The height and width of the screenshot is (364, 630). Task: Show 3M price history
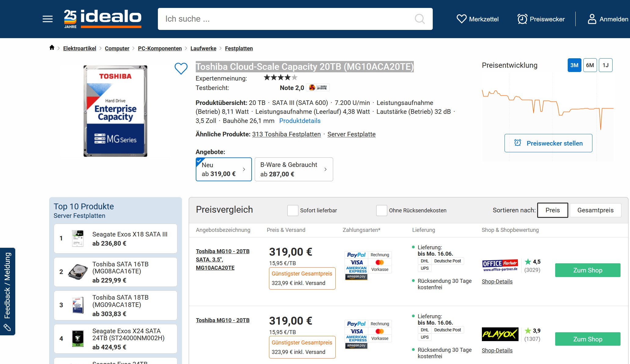(574, 65)
